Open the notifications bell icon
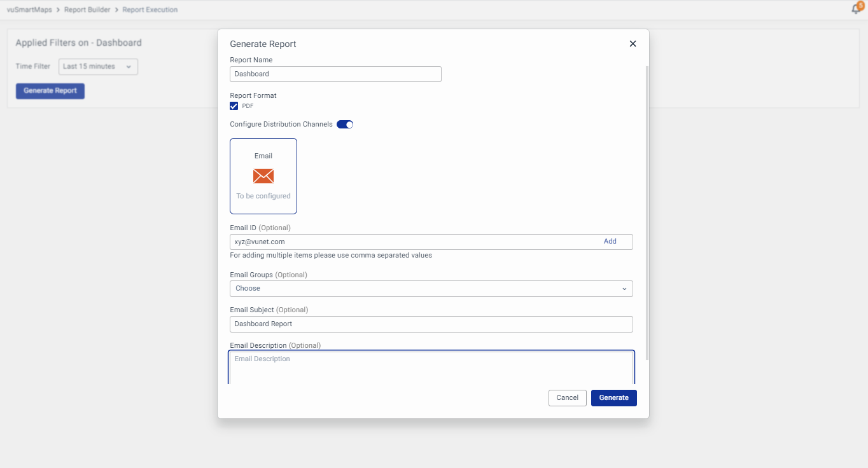 856,9
